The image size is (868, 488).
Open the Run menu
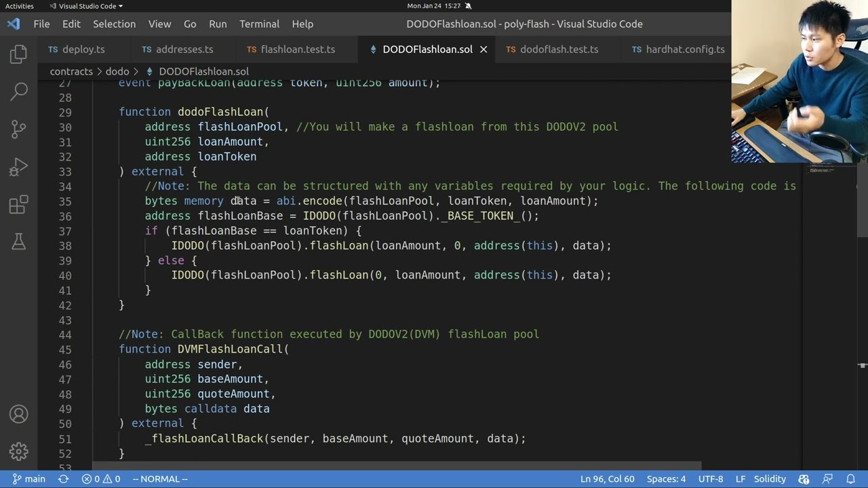[218, 24]
